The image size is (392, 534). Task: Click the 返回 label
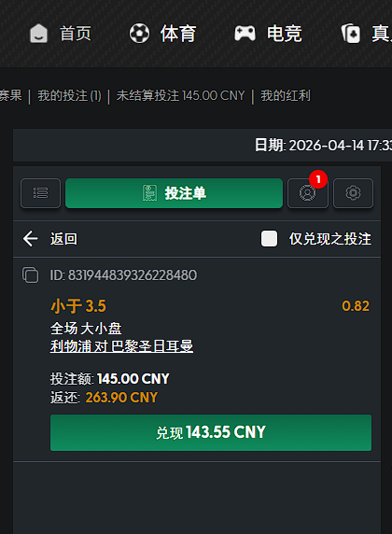point(63,239)
